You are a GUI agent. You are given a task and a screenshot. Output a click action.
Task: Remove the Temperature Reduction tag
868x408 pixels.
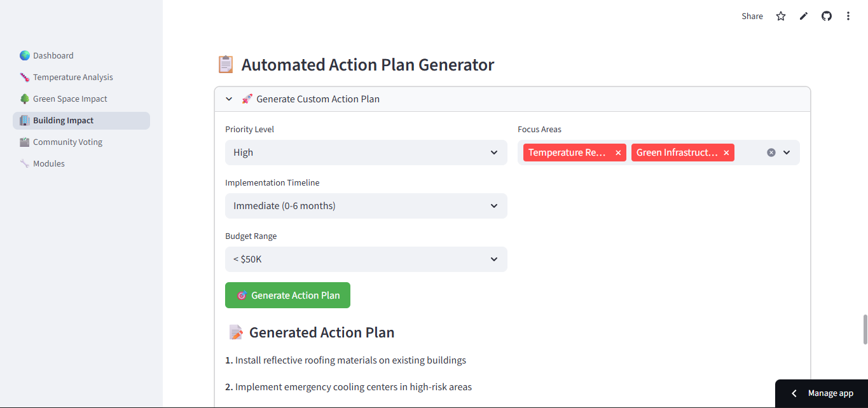coord(618,153)
